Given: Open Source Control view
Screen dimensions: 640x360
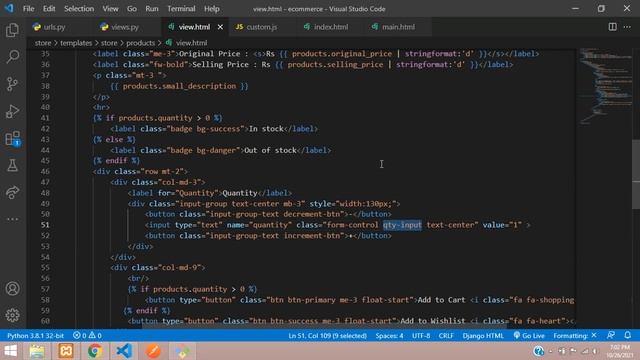Looking at the screenshot, I should pyautogui.click(x=12, y=84).
